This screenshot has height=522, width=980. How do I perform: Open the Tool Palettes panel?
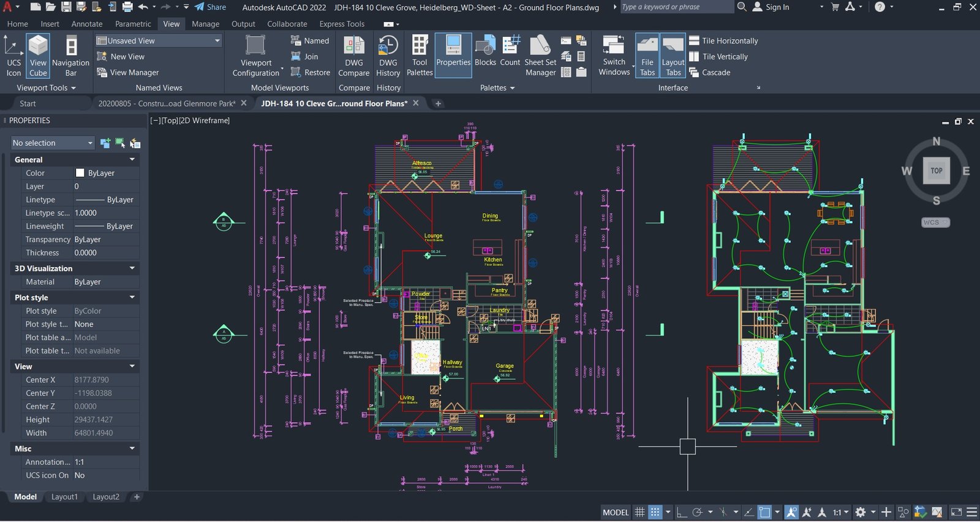click(x=420, y=55)
